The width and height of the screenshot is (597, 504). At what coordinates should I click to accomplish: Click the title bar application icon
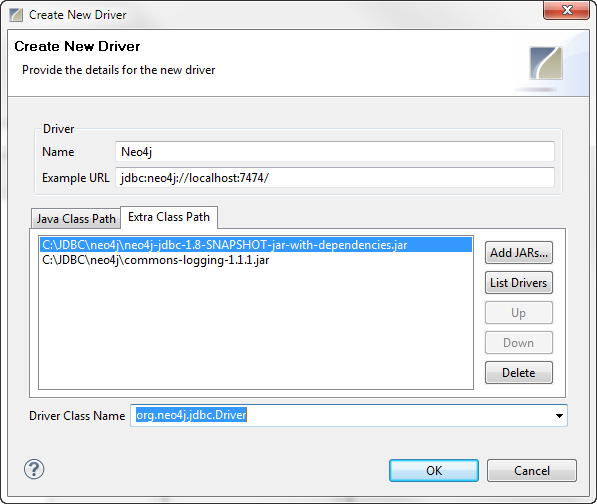(16, 15)
